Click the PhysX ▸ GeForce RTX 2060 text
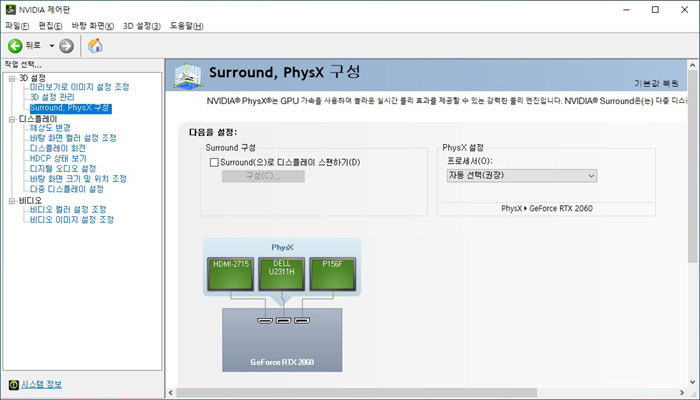This screenshot has width=700, height=400. point(547,208)
